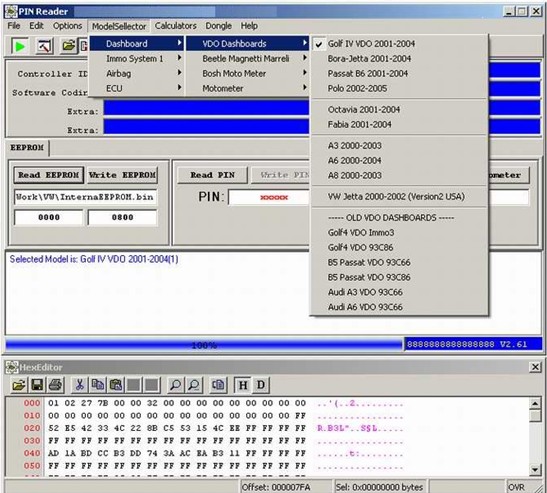The height and width of the screenshot is (493, 547).
Task: Click first greyed square HexEditor toolbar button
Action: 134,385
